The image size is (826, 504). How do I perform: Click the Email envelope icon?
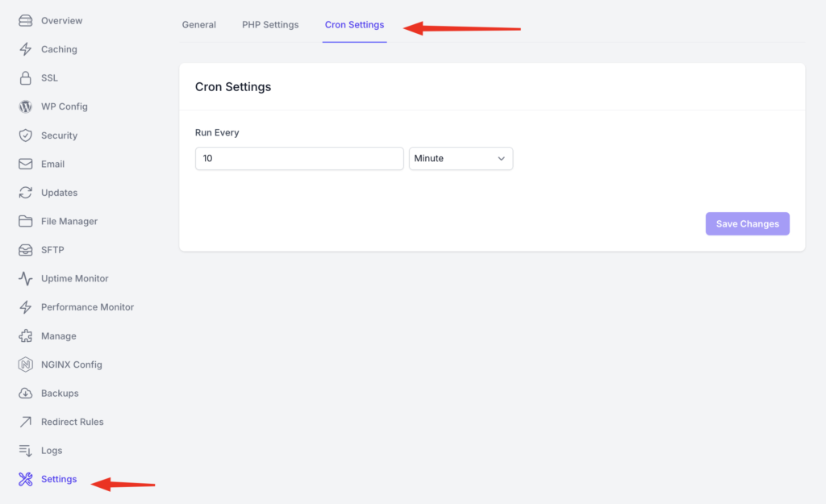[x=25, y=164]
